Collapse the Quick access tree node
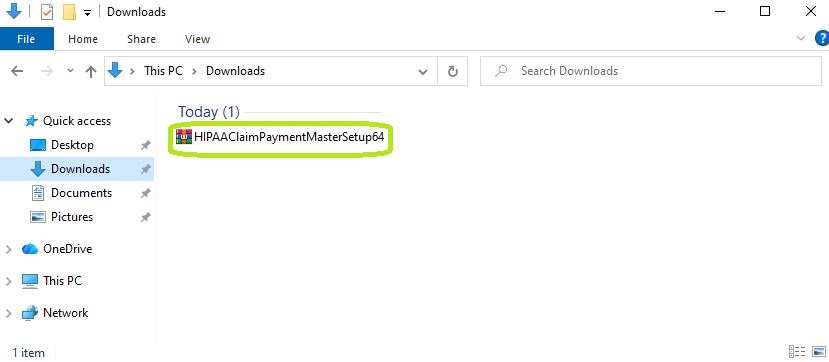The height and width of the screenshot is (362, 829). click(x=8, y=121)
